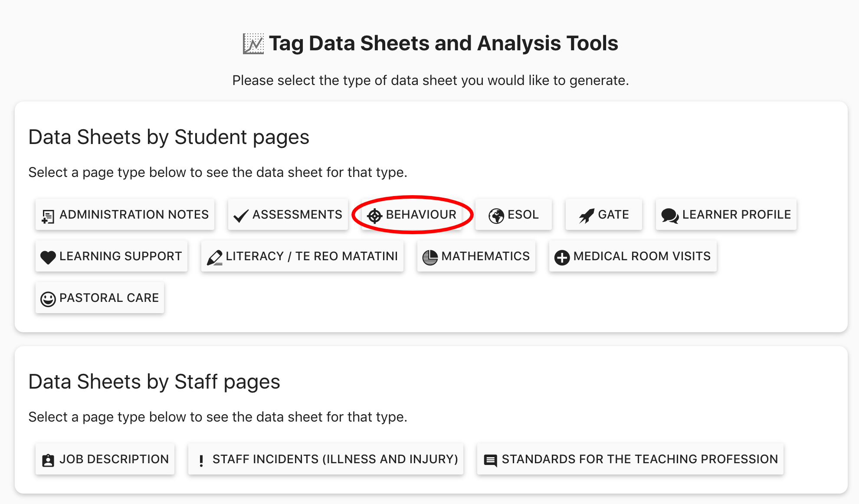Click the Learner Profile speech bubbles icon
Screen dimensions: 859x504
click(x=669, y=216)
